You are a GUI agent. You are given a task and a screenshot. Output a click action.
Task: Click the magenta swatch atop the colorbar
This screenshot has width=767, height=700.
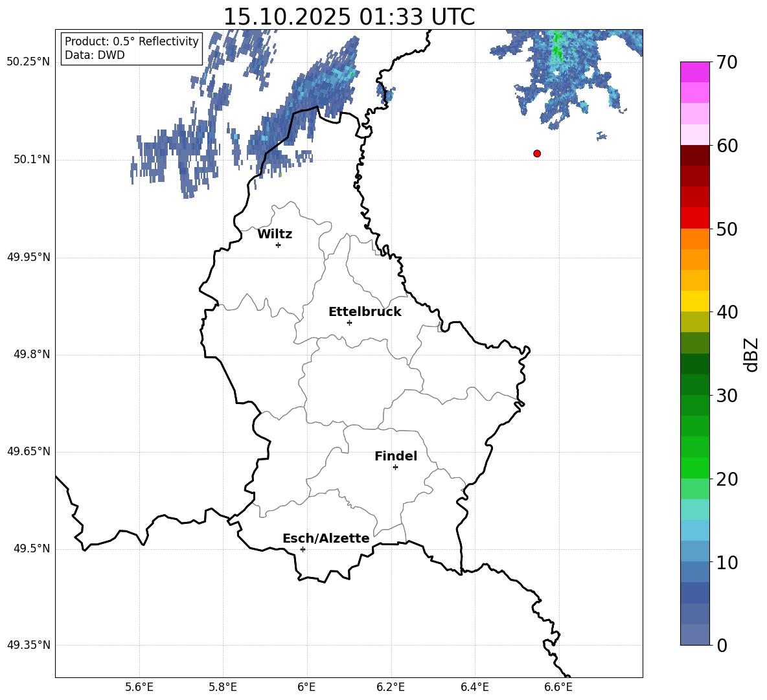[694, 72]
